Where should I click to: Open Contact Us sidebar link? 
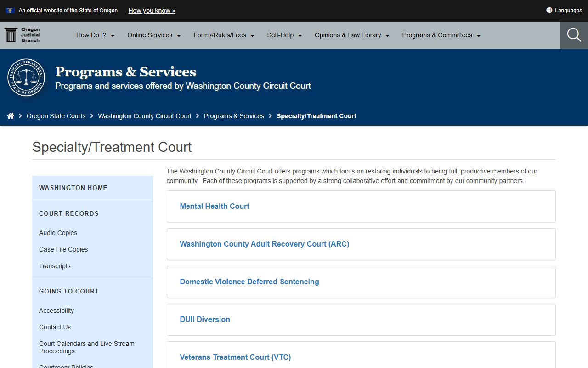point(55,327)
